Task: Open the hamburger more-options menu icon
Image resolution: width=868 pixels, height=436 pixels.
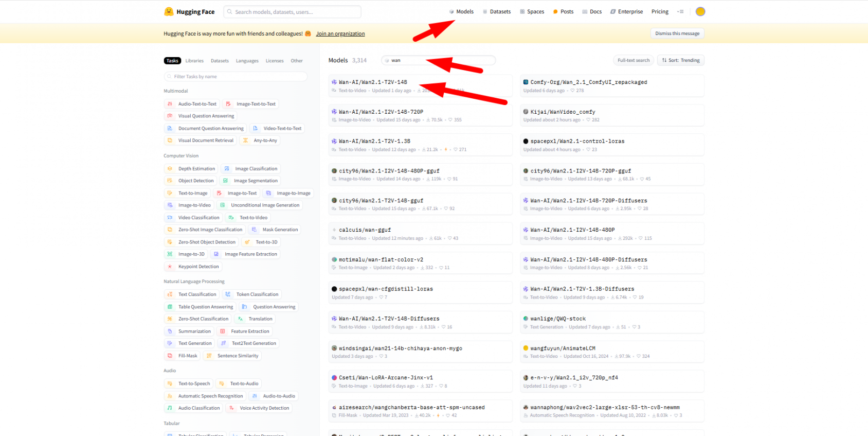Action: (680, 11)
